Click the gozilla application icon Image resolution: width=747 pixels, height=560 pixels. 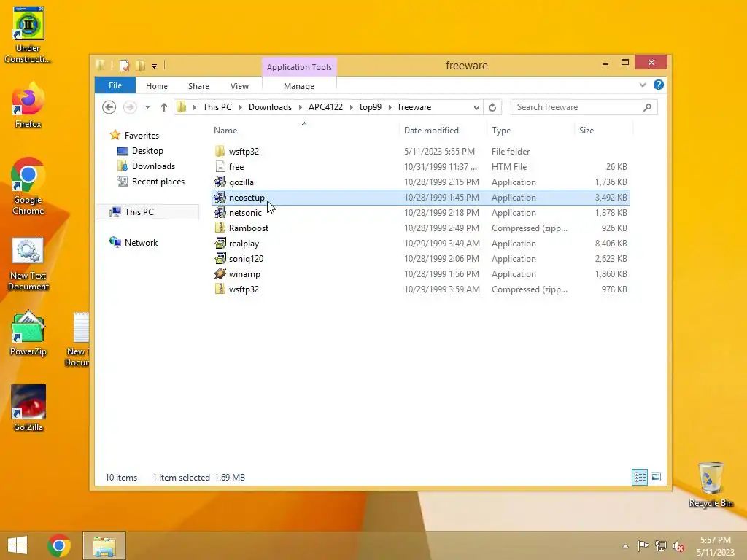click(x=220, y=182)
